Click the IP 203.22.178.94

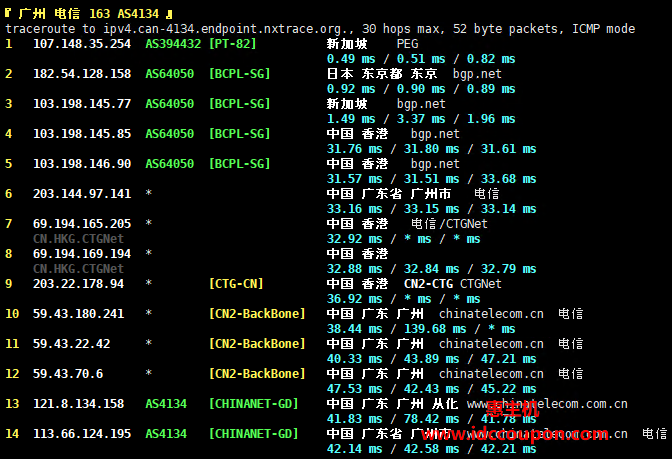click(78, 284)
